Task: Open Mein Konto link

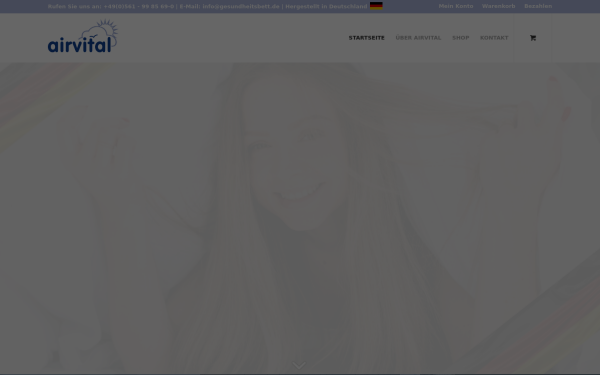Action: tap(456, 6)
